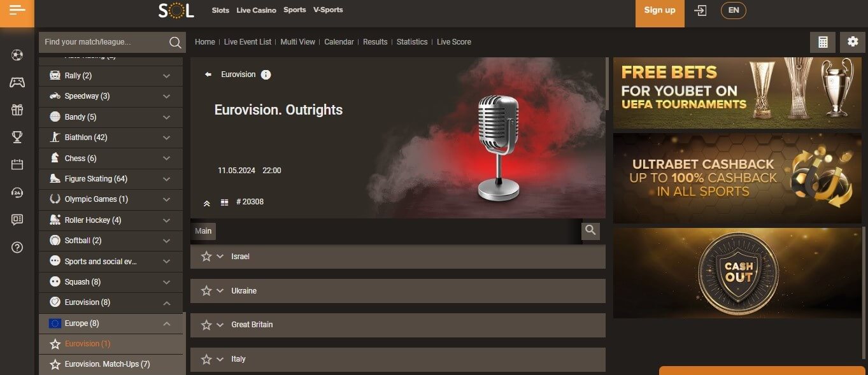The height and width of the screenshot is (375, 868).
Task: Toggle star for Eurovision. Match-Ups (7)
Action: coord(55,364)
